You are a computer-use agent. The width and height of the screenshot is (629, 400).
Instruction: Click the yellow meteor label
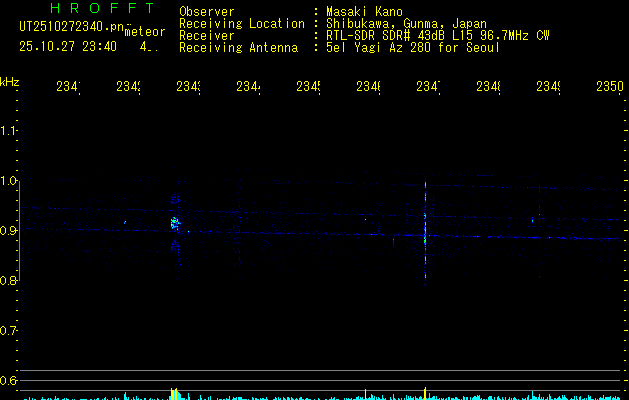click(145, 32)
